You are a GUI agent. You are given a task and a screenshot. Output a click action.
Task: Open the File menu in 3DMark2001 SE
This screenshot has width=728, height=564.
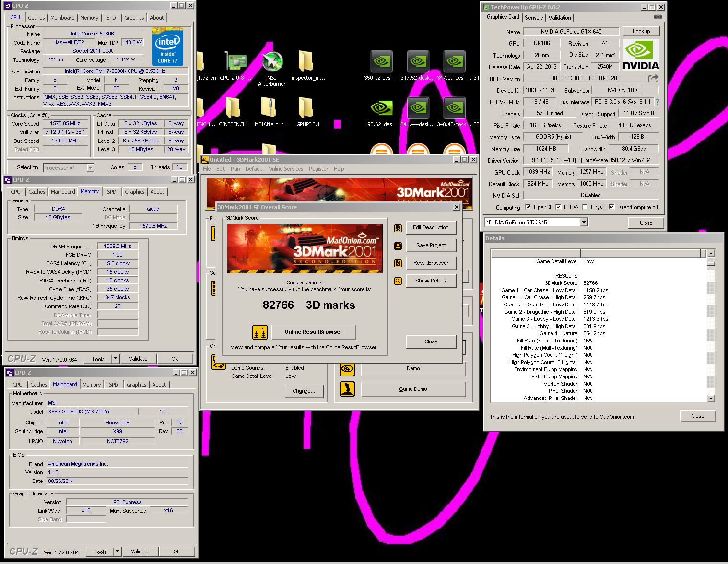207,169
